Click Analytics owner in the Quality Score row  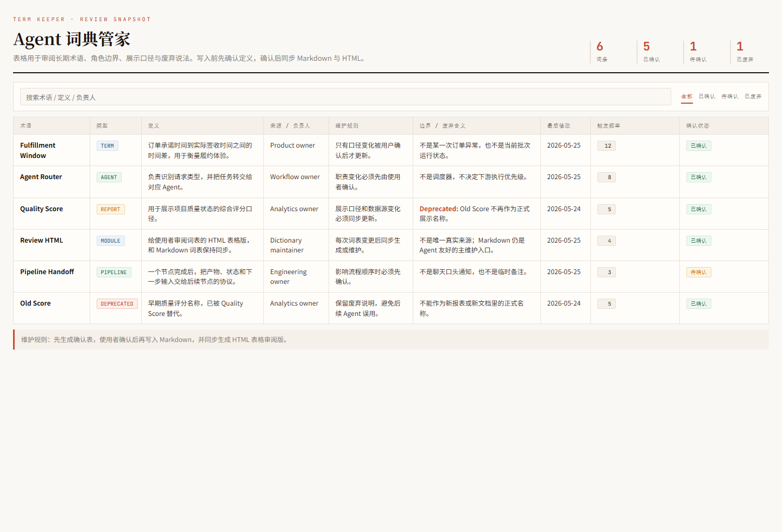pyautogui.click(x=294, y=209)
